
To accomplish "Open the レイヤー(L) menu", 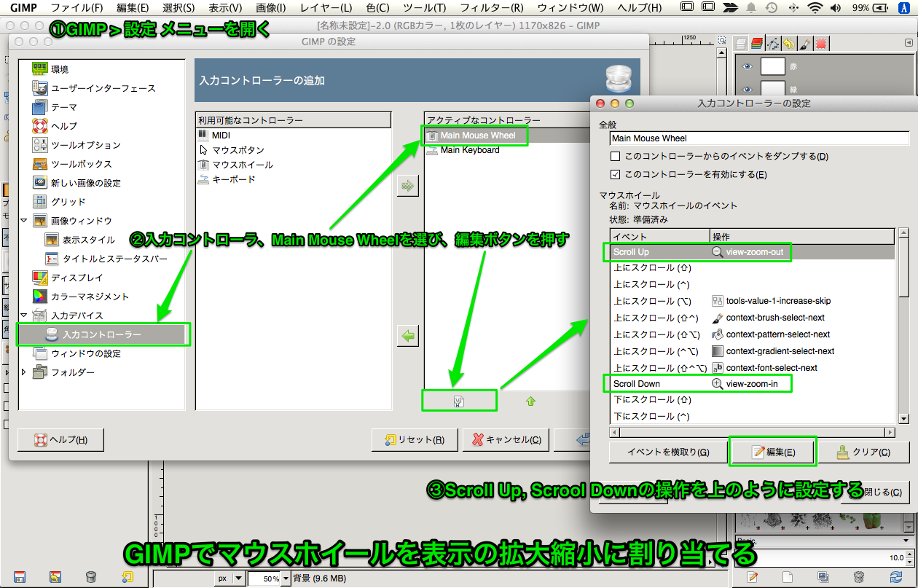I will (x=327, y=8).
